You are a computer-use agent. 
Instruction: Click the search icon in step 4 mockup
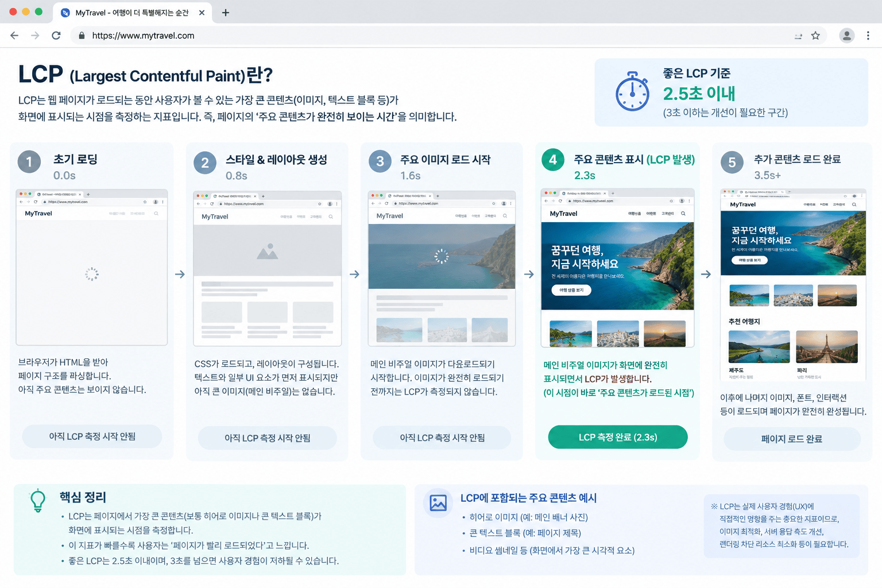(683, 214)
